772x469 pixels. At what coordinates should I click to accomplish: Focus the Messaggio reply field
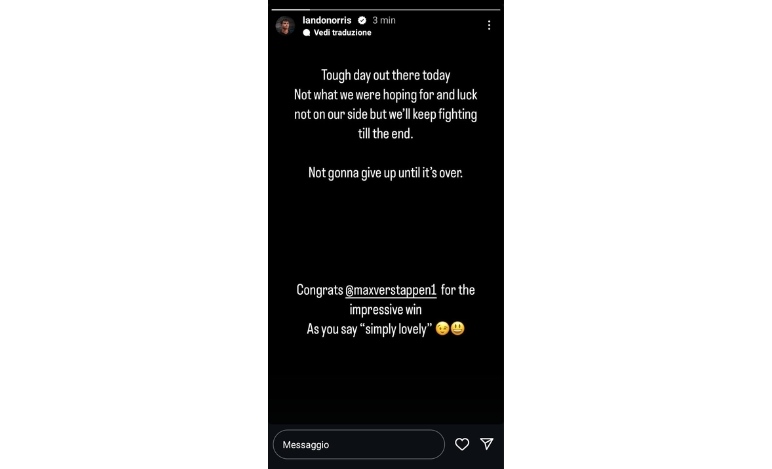coord(358,444)
